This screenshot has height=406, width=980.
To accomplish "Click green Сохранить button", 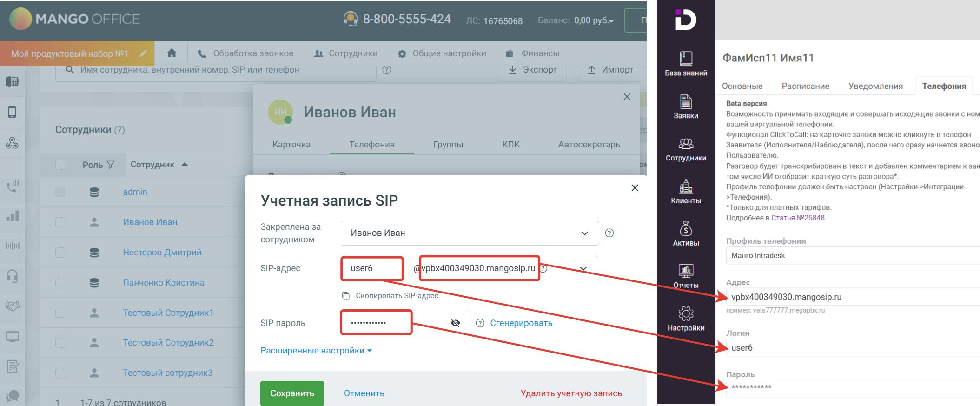I will (292, 393).
